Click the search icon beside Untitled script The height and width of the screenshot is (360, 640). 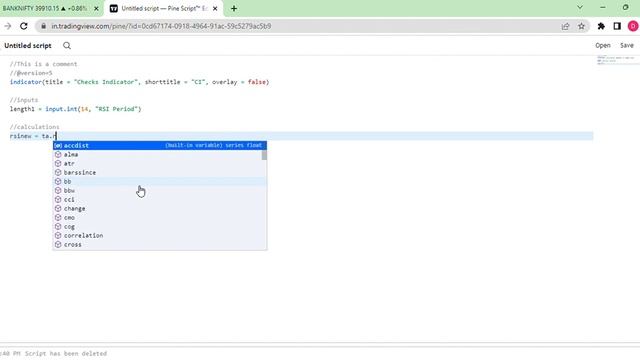tap(67, 46)
